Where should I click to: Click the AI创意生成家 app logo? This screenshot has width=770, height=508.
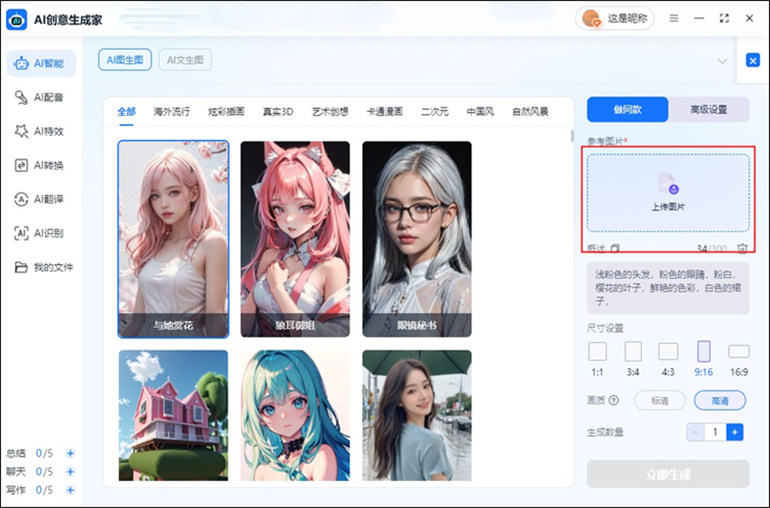point(17,20)
